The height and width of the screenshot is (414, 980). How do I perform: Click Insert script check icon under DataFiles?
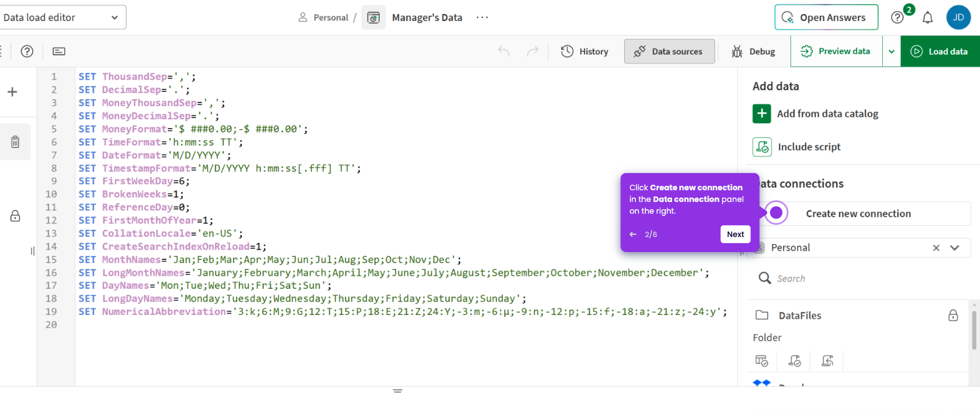coord(794,361)
